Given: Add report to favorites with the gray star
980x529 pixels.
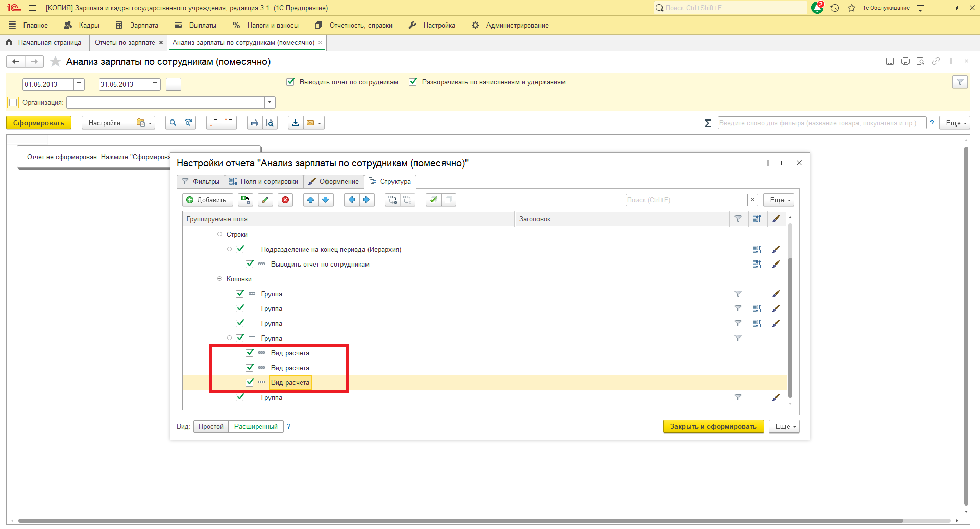Looking at the screenshot, I should click(x=55, y=62).
